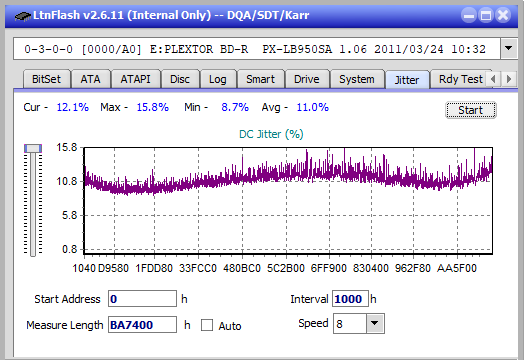Click the 6FF900 x-axis label
The width and height of the screenshot is (524, 360).
point(329,268)
